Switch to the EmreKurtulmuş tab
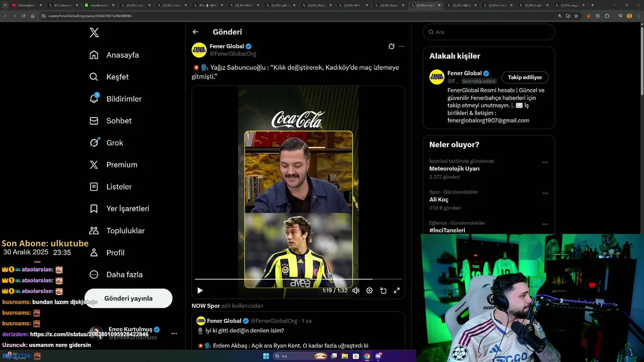 [99, 5]
